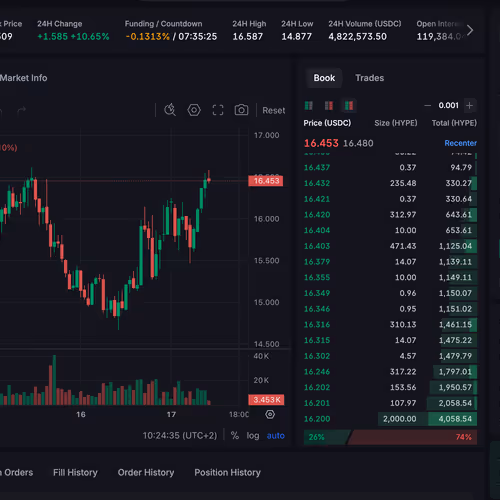Select the third order book layout icon
This screenshot has height=500, width=500.
[349, 106]
